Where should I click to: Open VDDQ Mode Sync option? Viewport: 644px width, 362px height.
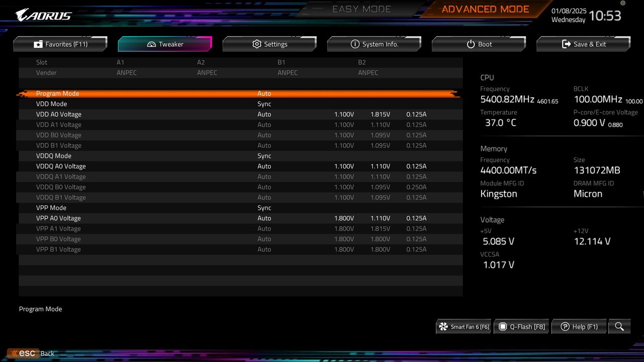coord(264,156)
